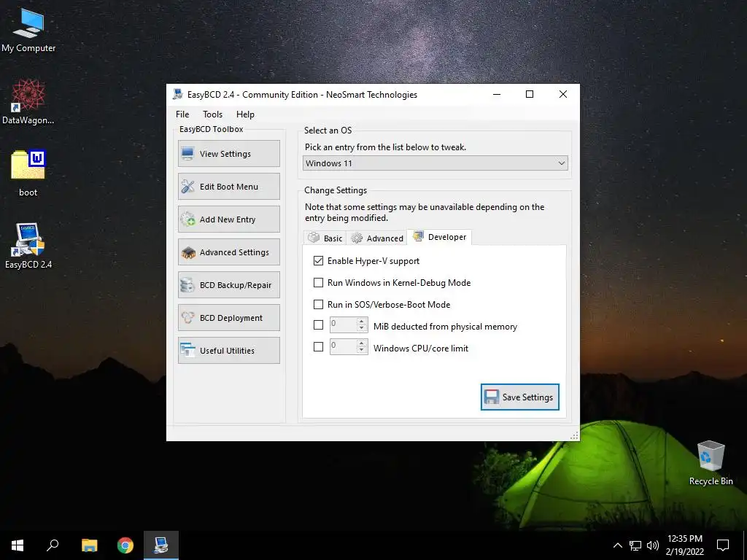Image resolution: width=747 pixels, height=560 pixels.
Task: Show hidden system tray icons
Action: 617,545
